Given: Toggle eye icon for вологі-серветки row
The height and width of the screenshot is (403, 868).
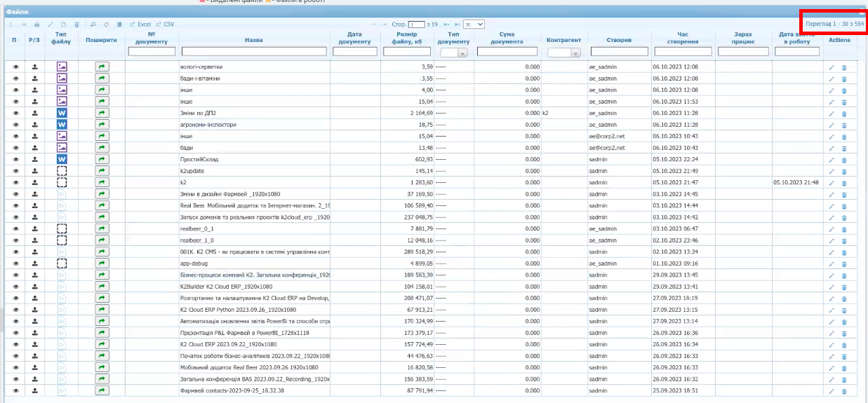Looking at the screenshot, I should point(15,67).
